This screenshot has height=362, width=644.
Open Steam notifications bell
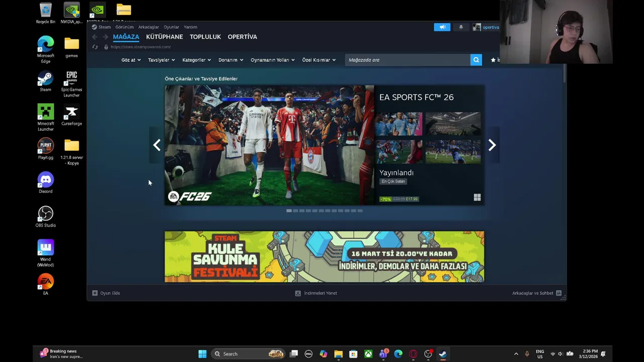point(461,27)
